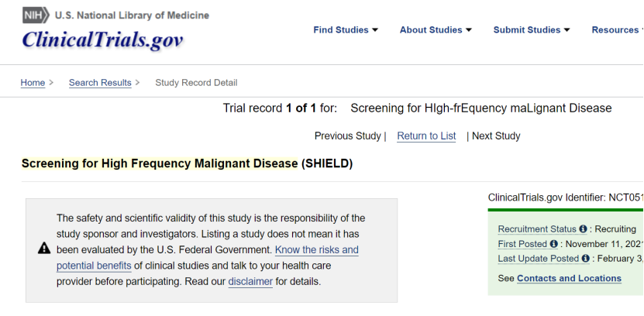Viewport: 644px width, 316px height.
Task: Click the Recruitment Status info icon
Action: (x=583, y=229)
